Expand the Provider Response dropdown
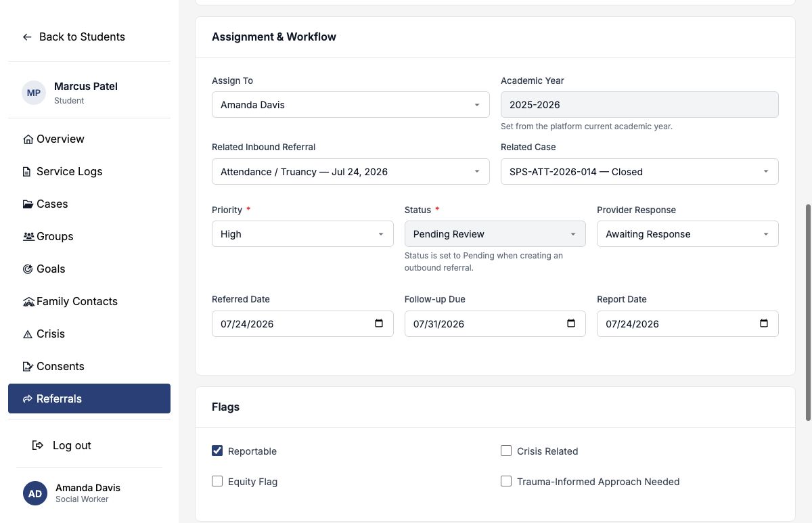Viewport: 812px width, 523px height. click(x=687, y=234)
